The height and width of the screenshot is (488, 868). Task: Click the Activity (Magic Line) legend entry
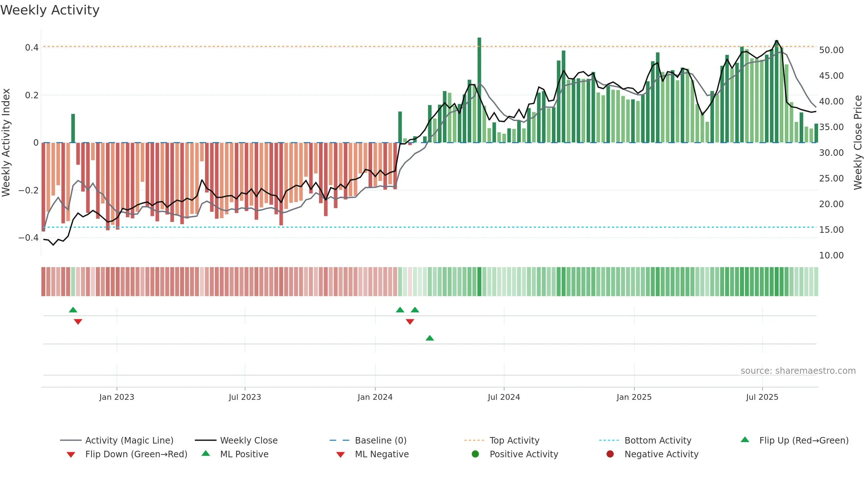point(117,440)
